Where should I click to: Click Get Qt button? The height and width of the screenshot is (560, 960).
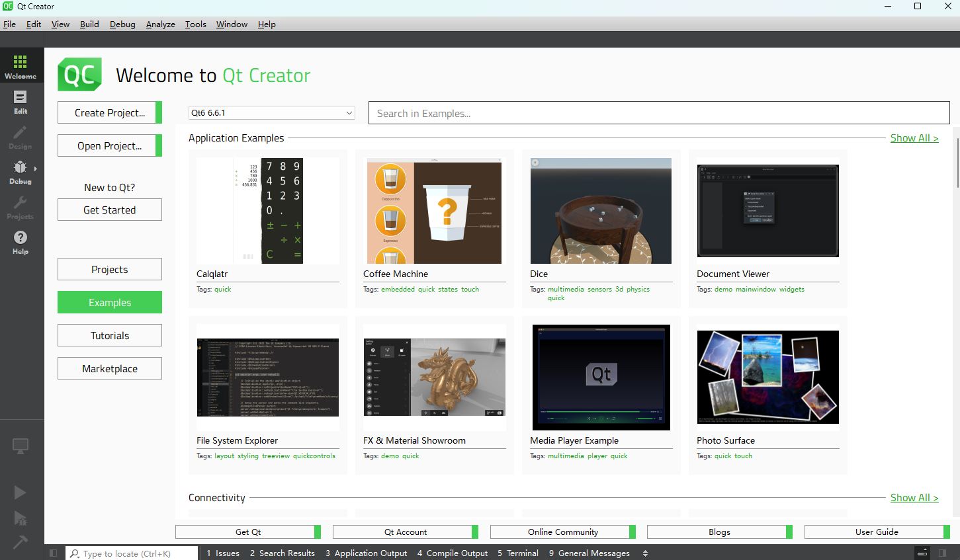click(248, 532)
